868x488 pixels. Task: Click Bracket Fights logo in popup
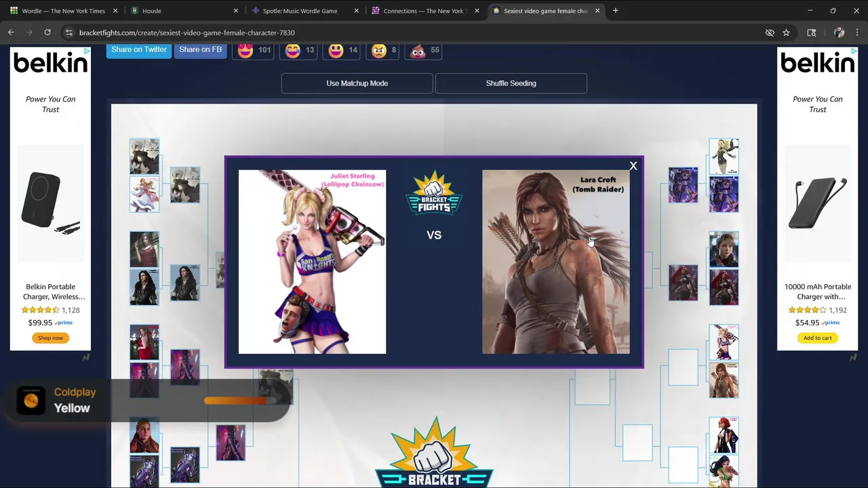coord(434,193)
